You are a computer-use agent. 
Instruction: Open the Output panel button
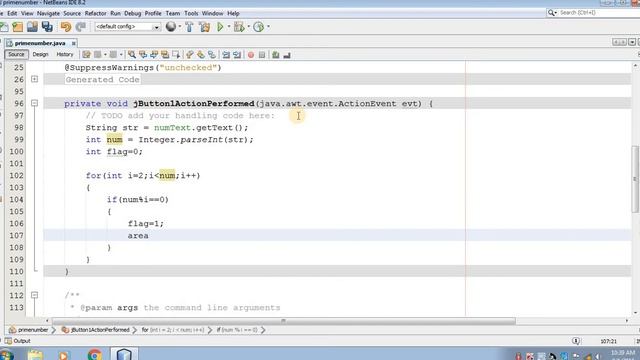pyautogui.click(x=18, y=341)
